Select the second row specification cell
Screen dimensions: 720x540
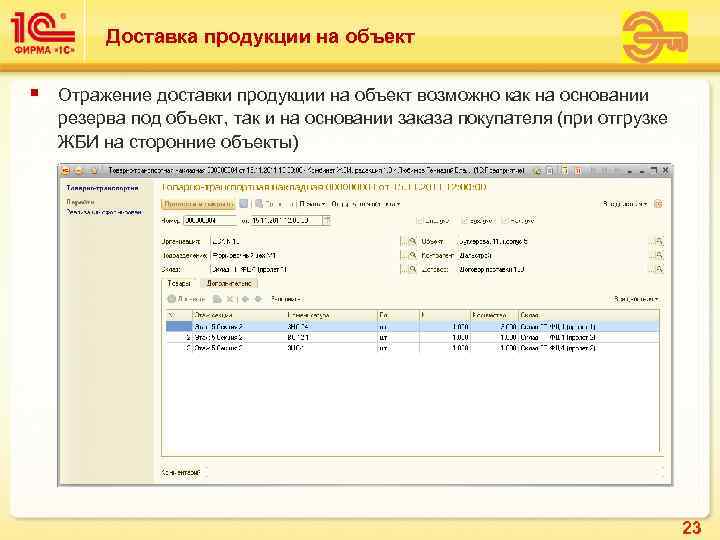(238, 337)
